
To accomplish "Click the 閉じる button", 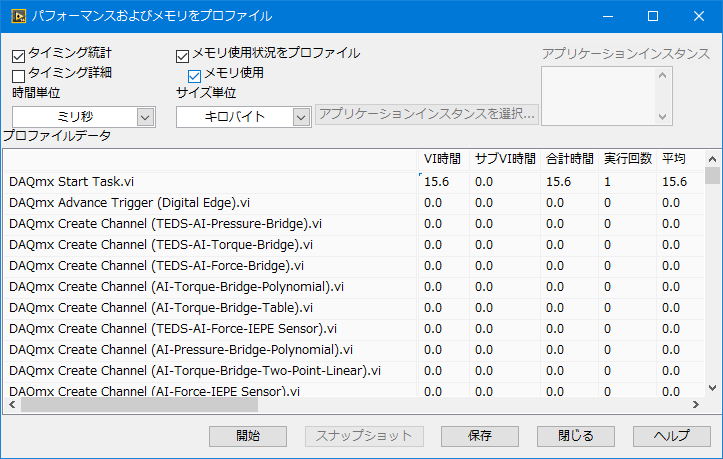I will pyautogui.click(x=576, y=436).
